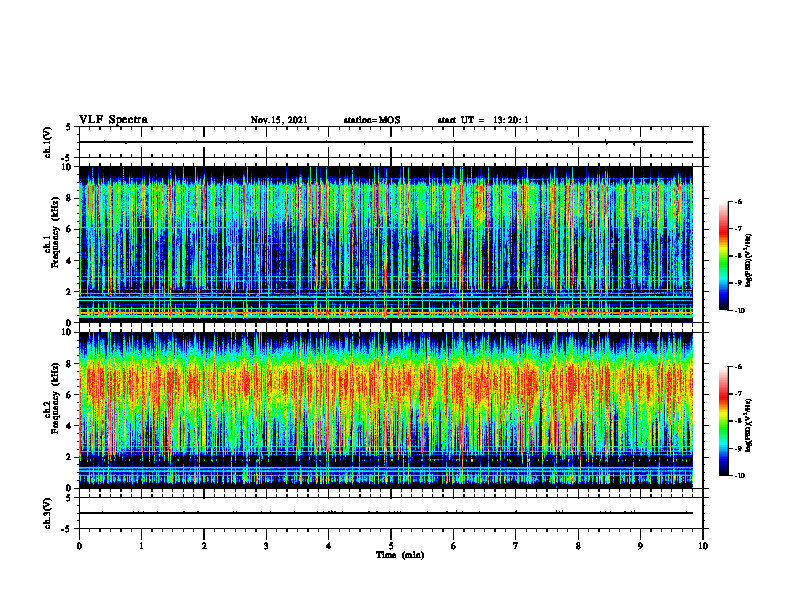Click time axis tick label "4"
The height and width of the screenshot is (612, 792).
tap(329, 546)
